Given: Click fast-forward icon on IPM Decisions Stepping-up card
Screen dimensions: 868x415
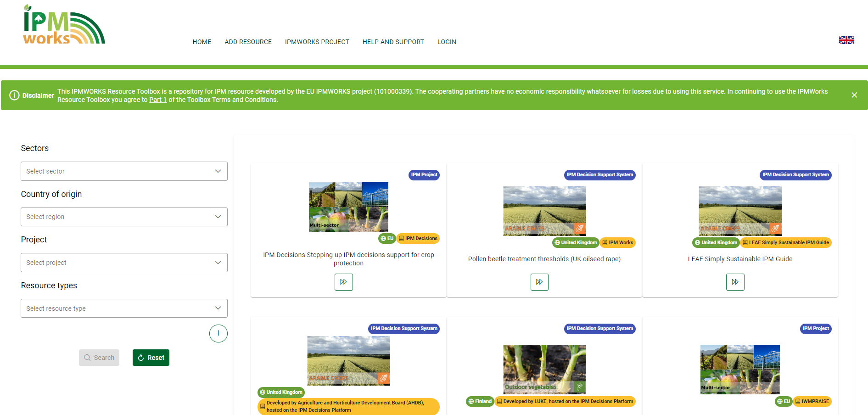Looking at the screenshot, I should point(343,282).
